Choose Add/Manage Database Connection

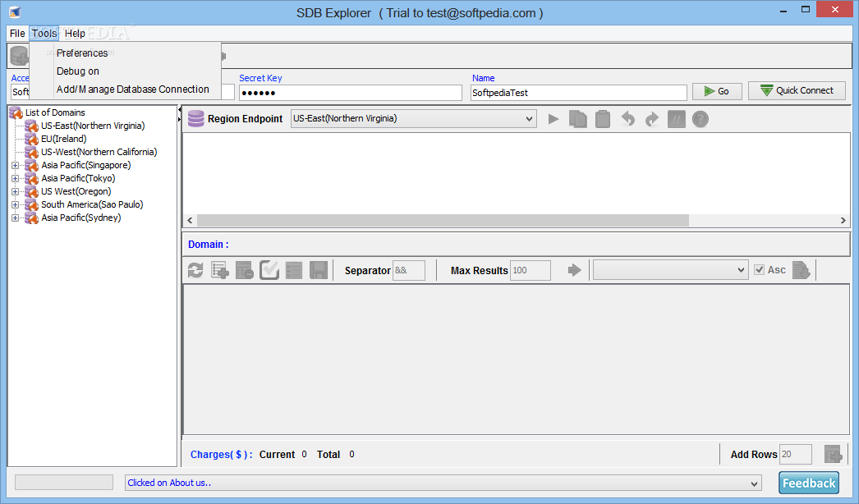(126, 89)
